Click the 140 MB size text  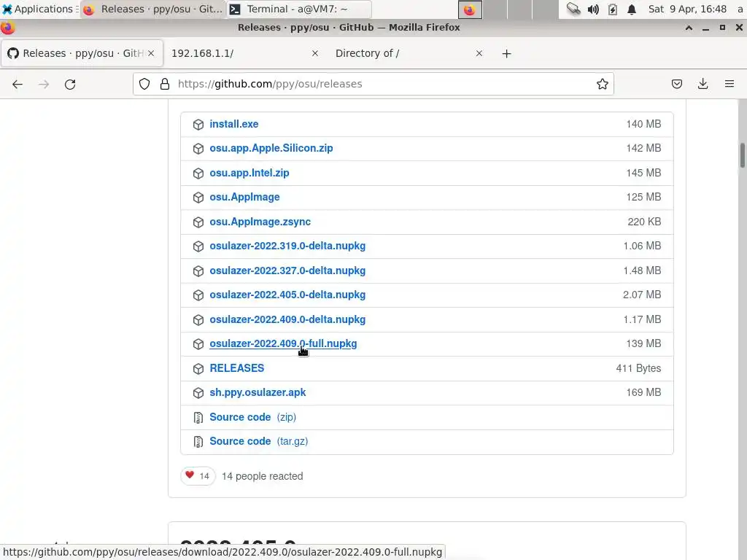643,124
